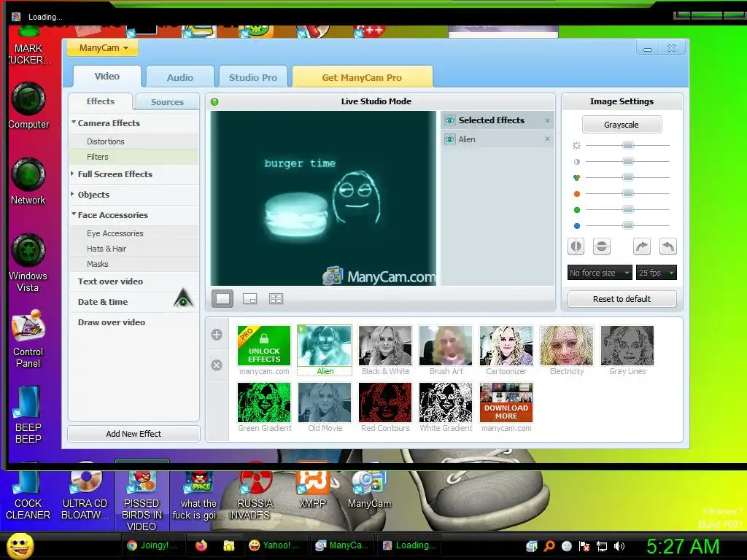Open the RUSSIA INVADES desktop shortcut
Image resolution: width=747 pixels, height=560 pixels.
pos(255,495)
